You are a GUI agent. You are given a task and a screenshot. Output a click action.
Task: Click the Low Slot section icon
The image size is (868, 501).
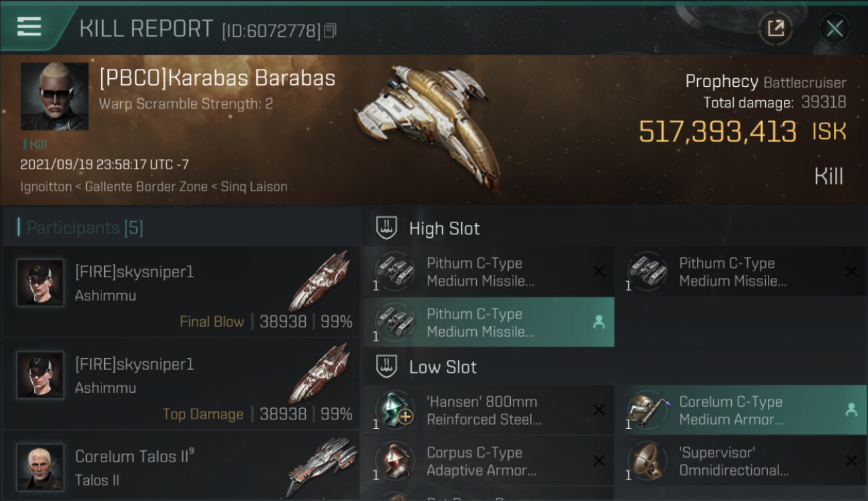387,367
